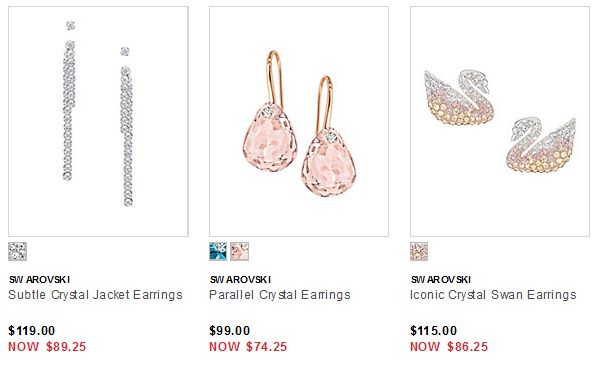The height and width of the screenshot is (365, 600).
Task: Select the clear crystal swatch under Subtle Jacket Earrings
Action: [x=18, y=251]
